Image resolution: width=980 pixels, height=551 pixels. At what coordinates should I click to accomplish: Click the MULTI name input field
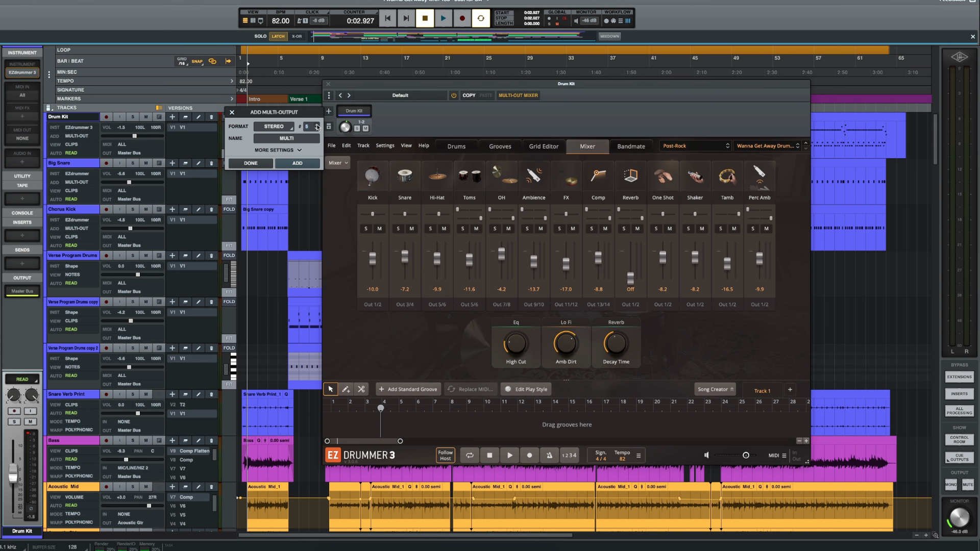click(286, 138)
